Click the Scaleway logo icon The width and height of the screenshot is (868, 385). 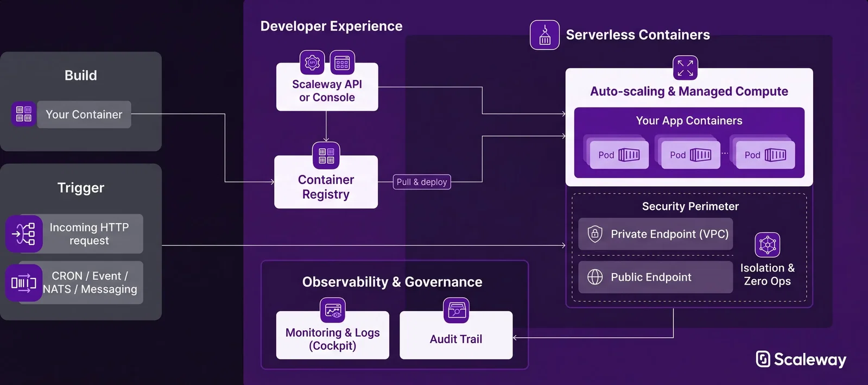763,359
